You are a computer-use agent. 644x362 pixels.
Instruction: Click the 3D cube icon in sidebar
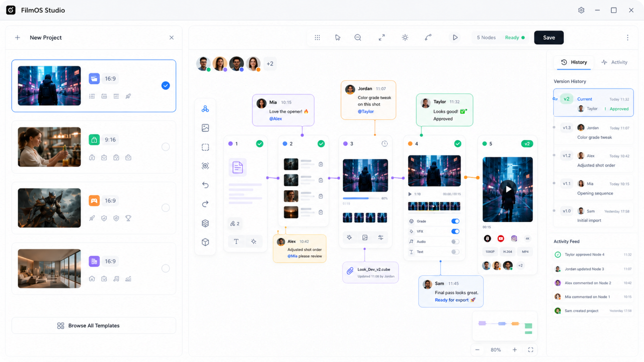tap(205, 242)
